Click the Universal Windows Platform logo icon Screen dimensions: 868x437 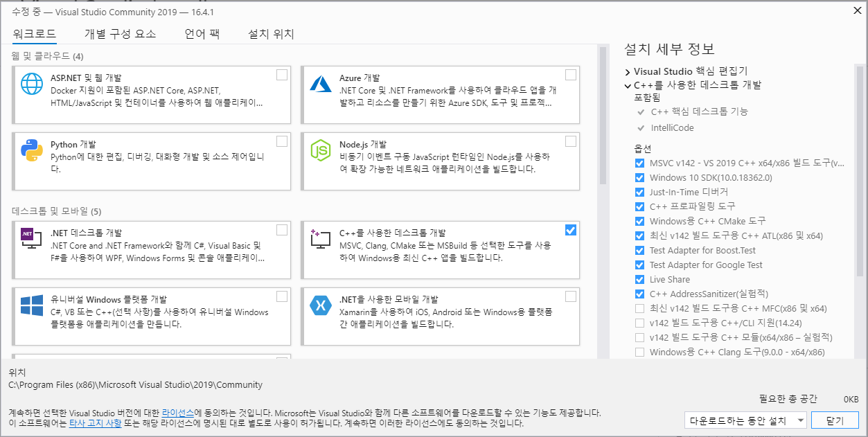tap(32, 305)
